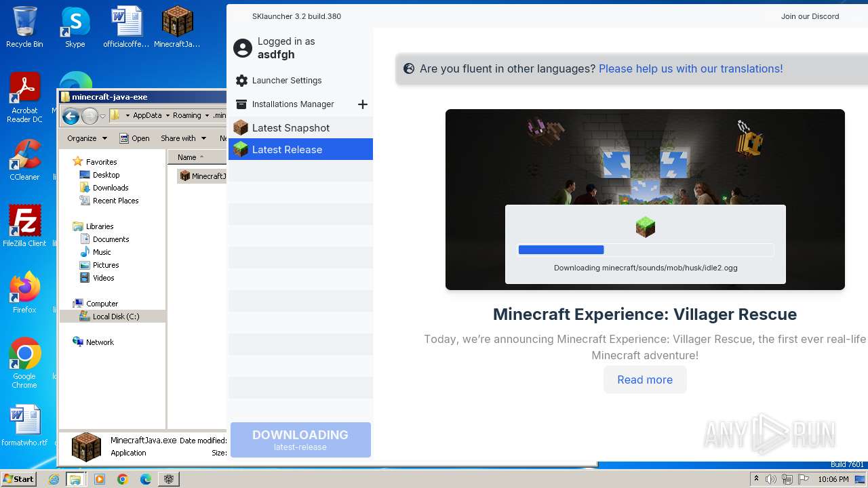Select the Latest Snapshot dirt block icon
The width and height of the screenshot is (868, 488).
click(x=241, y=127)
